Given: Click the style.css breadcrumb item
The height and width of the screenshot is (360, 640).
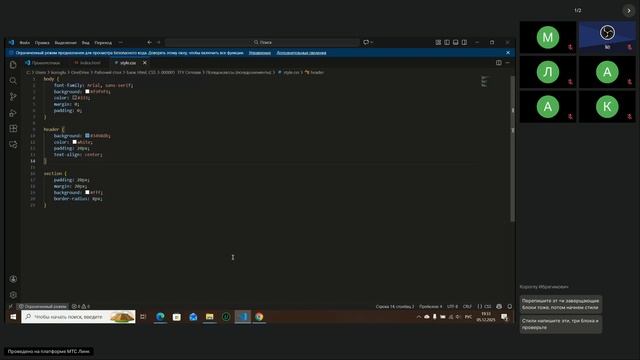Looking at the screenshot, I should click(289, 72).
